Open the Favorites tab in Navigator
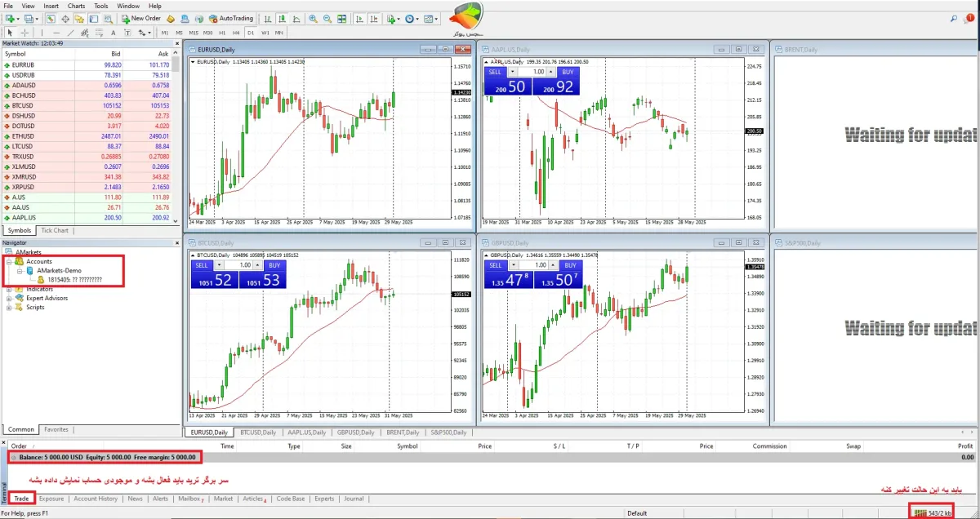 [56, 429]
